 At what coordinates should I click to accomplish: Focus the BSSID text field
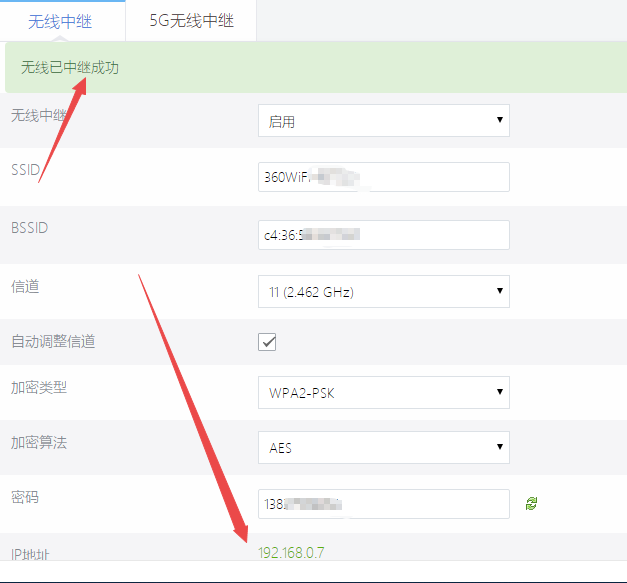384,235
